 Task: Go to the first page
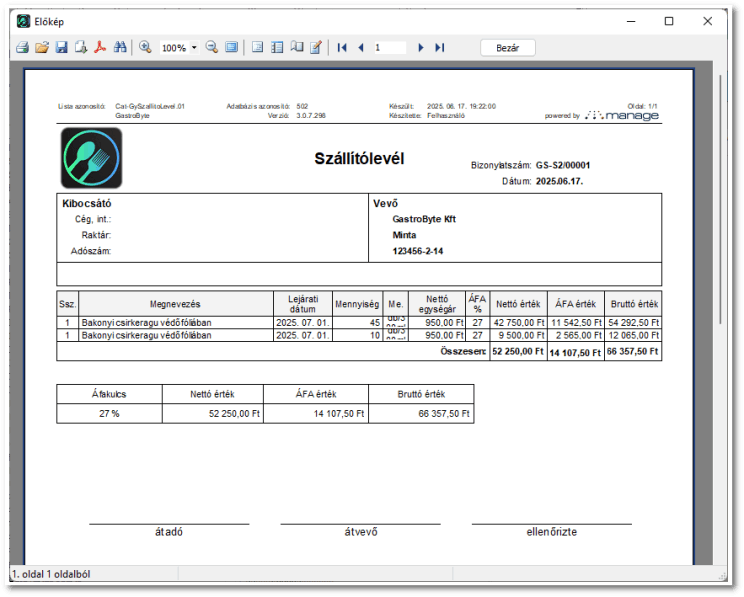pyautogui.click(x=342, y=47)
